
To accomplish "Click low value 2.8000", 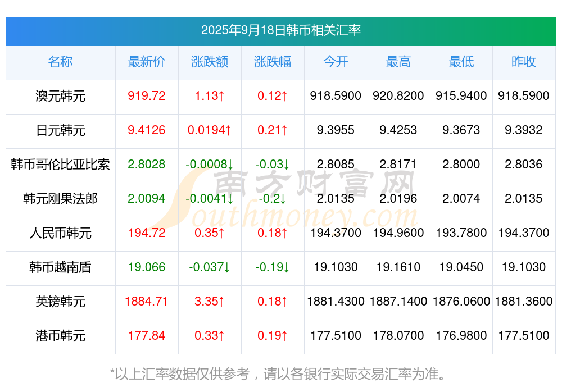I will (x=461, y=165).
